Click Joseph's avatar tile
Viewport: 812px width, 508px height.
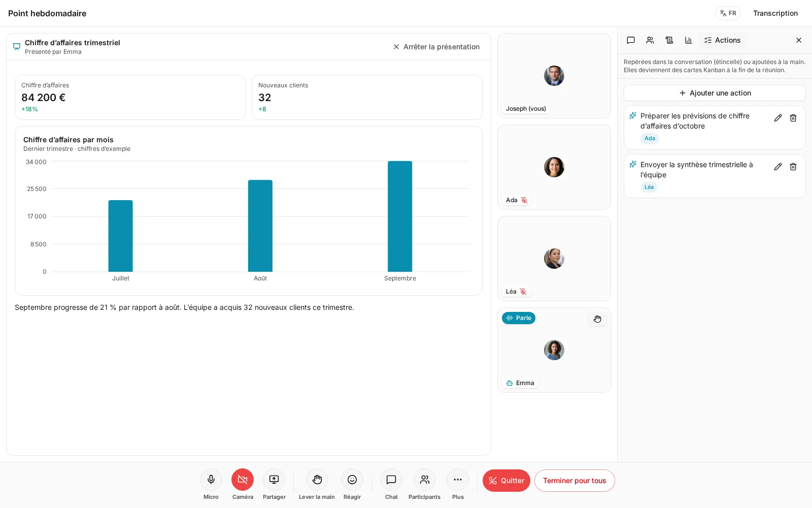point(554,76)
